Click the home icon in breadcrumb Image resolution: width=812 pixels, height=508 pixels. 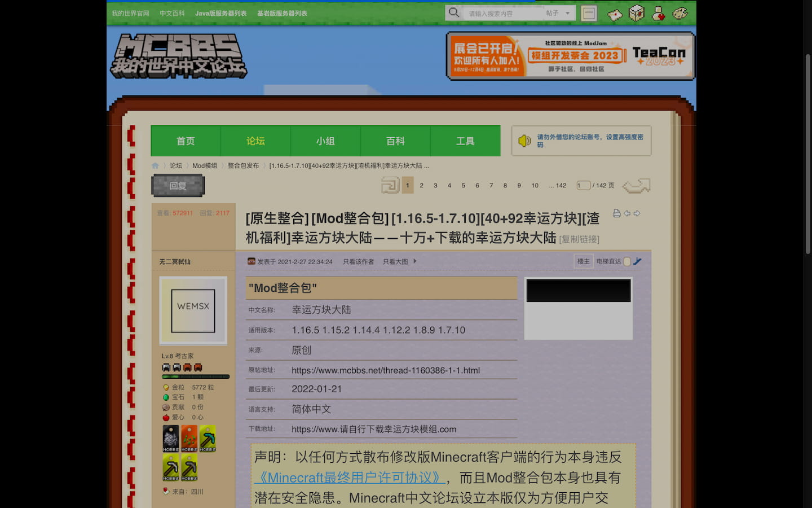155,166
